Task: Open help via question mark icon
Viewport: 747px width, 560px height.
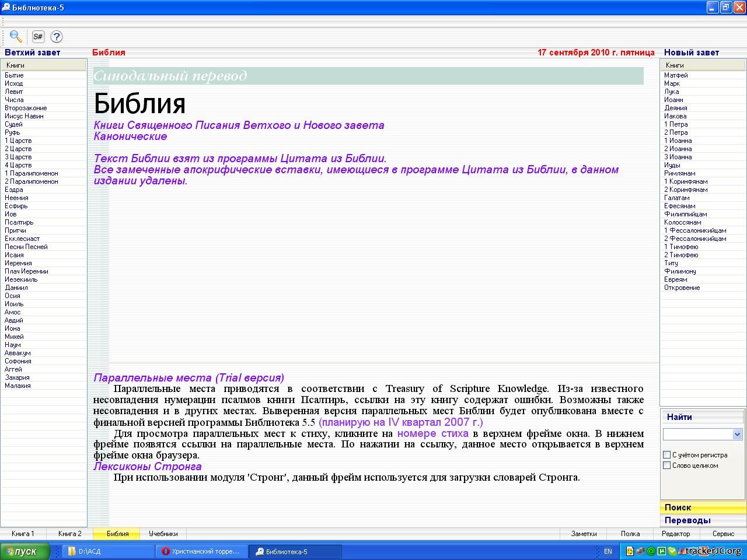Action: click(x=57, y=37)
